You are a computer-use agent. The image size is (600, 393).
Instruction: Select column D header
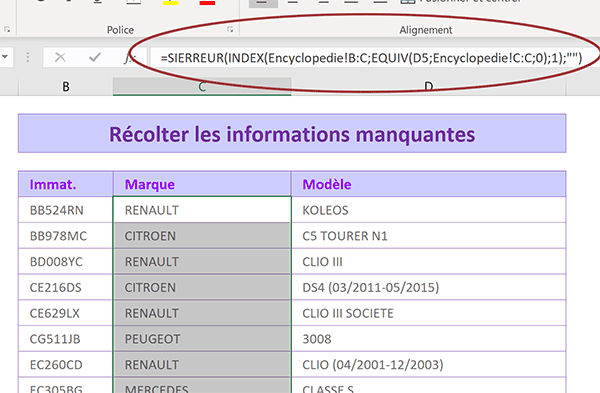pyautogui.click(x=429, y=86)
